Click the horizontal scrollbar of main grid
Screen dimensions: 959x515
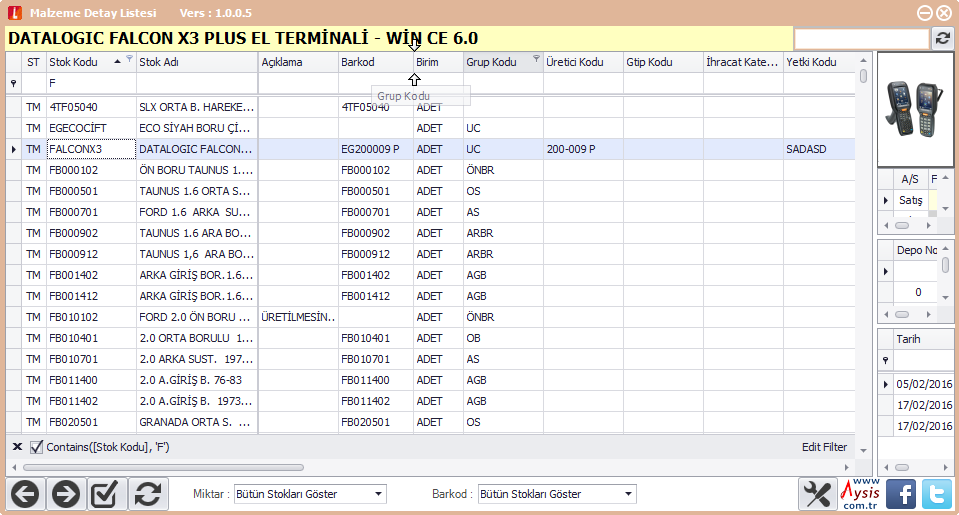[x=163, y=467]
